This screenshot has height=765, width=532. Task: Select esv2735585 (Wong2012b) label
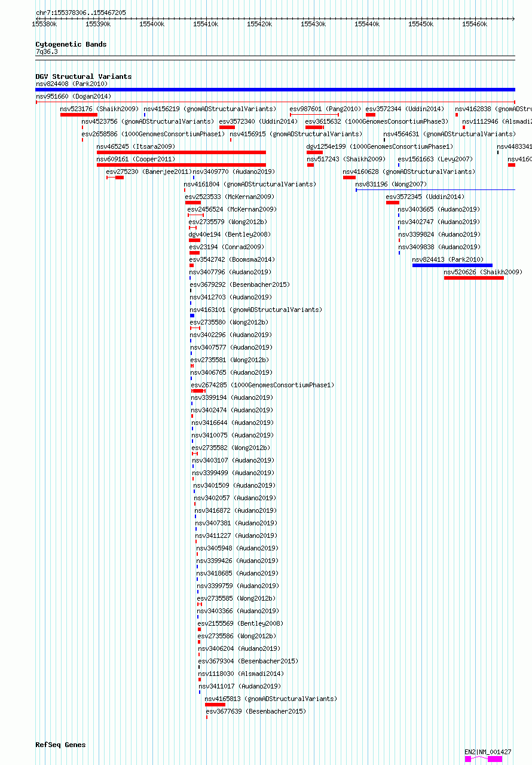[236, 598]
